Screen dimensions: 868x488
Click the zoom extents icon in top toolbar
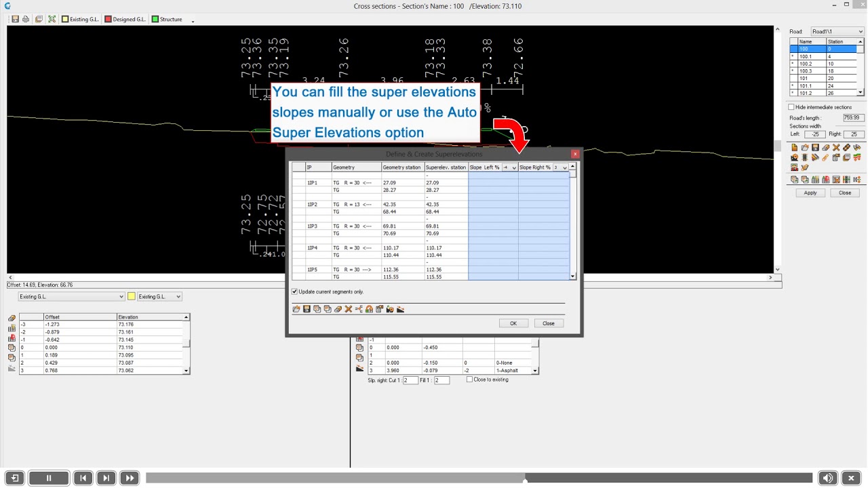pos(52,19)
